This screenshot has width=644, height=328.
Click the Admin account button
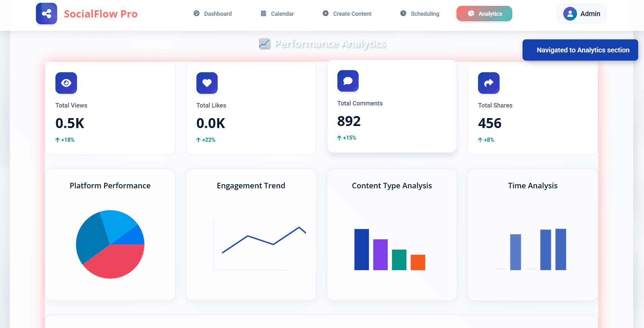tap(581, 14)
